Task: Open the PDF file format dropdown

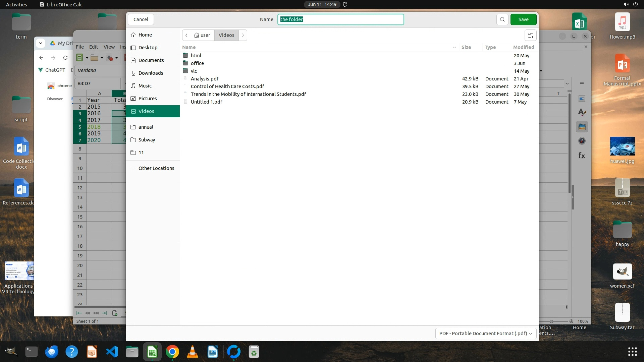Action: 485,333
